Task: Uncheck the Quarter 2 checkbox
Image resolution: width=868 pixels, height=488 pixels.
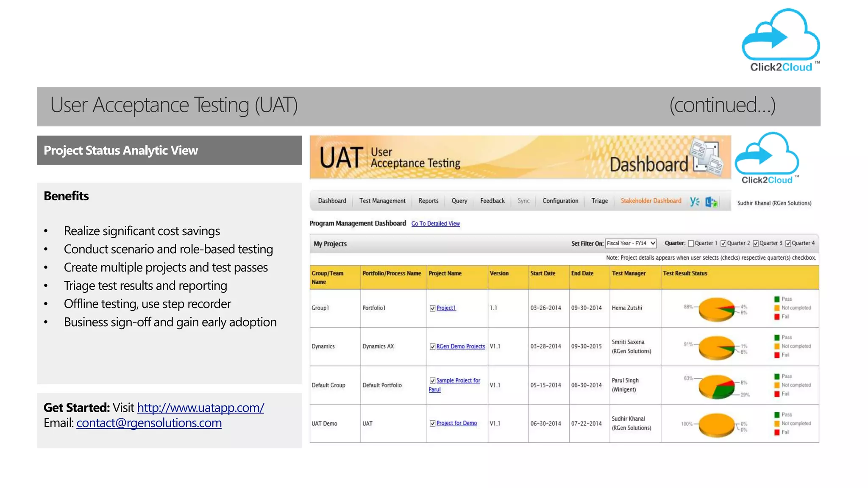Action: pos(723,244)
